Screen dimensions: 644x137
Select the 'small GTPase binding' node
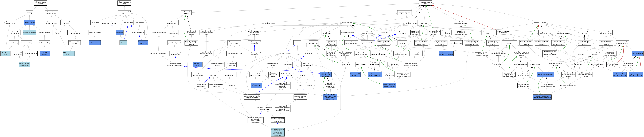pyautogui.click(x=45, y=54)
